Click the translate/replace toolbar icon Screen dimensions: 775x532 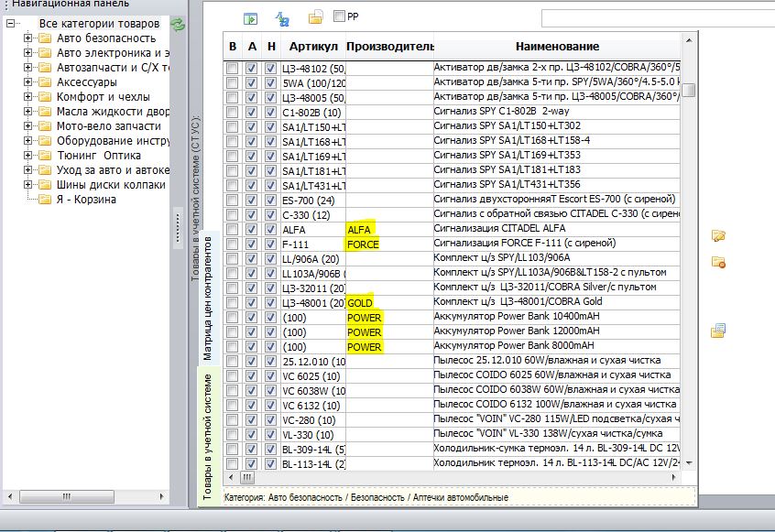coord(282,18)
